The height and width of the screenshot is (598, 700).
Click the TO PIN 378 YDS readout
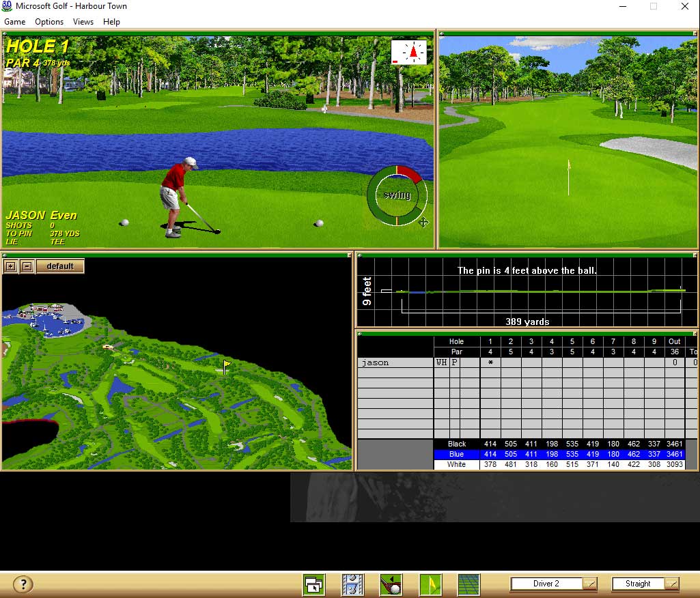coord(42,233)
